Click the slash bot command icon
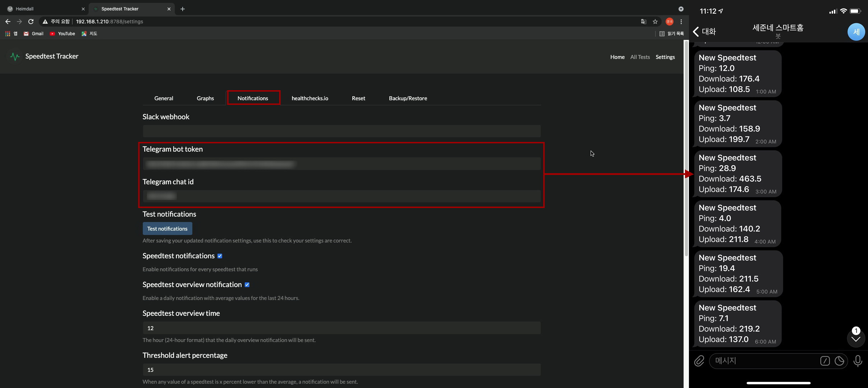The height and width of the screenshot is (388, 868). [x=825, y=361]
